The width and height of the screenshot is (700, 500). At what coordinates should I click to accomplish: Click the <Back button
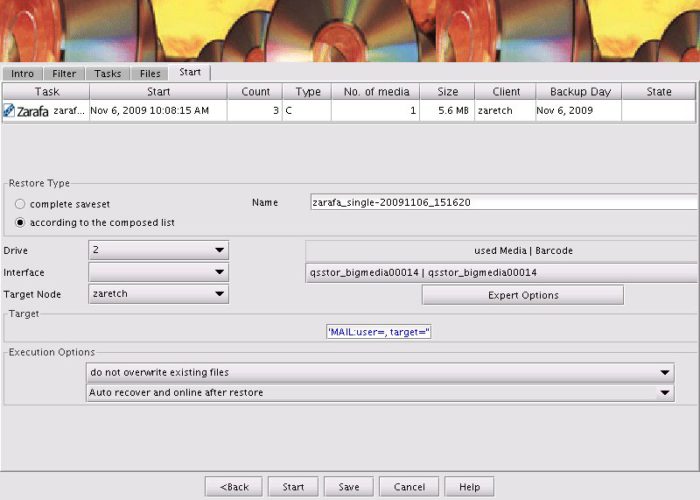[234, 487]
